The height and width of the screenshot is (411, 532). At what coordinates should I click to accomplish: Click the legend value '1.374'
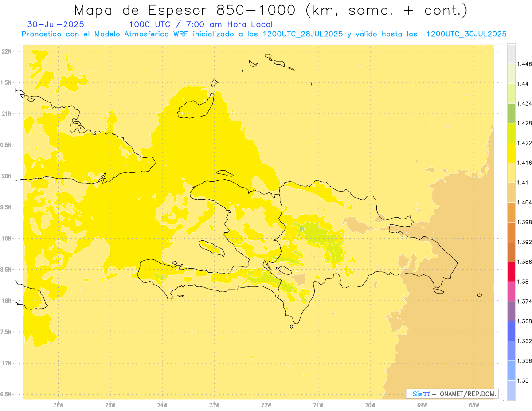pyautogui.click(x=524, y=301)
